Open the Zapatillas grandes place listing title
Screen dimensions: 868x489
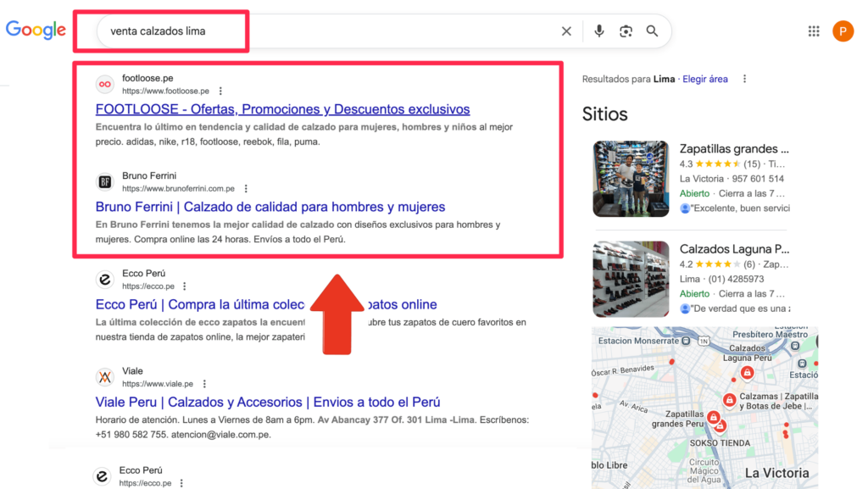point(734,149)
